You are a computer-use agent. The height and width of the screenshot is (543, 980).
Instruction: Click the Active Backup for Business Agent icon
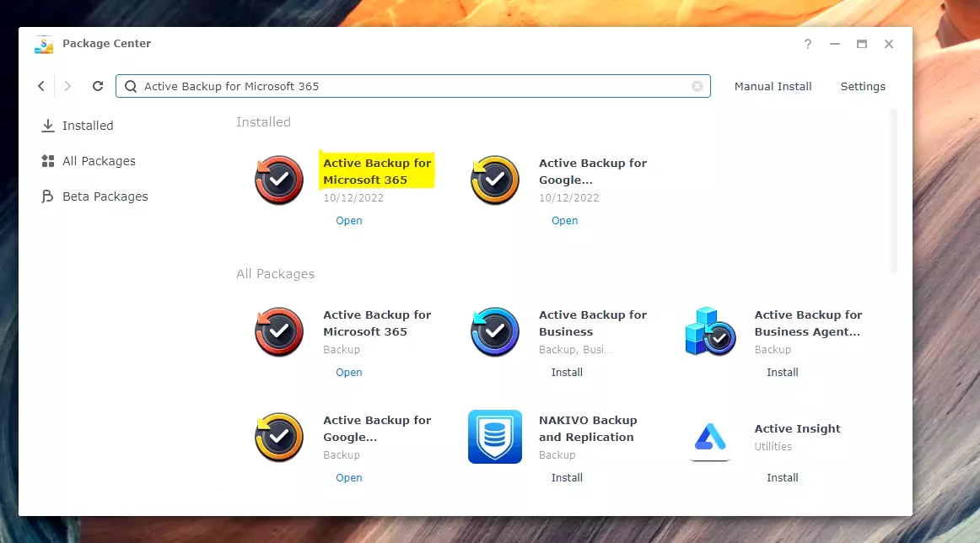coord(709,331)
